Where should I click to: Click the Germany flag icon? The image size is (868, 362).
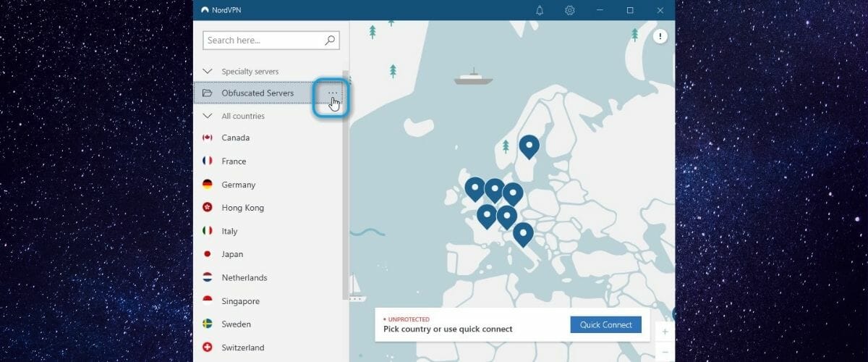point(208,184)
